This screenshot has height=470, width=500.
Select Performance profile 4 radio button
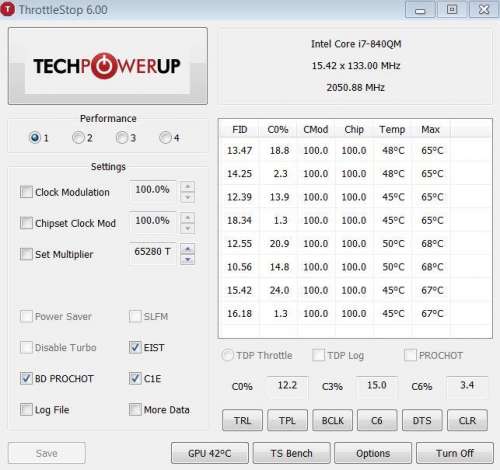pos(165,137)
